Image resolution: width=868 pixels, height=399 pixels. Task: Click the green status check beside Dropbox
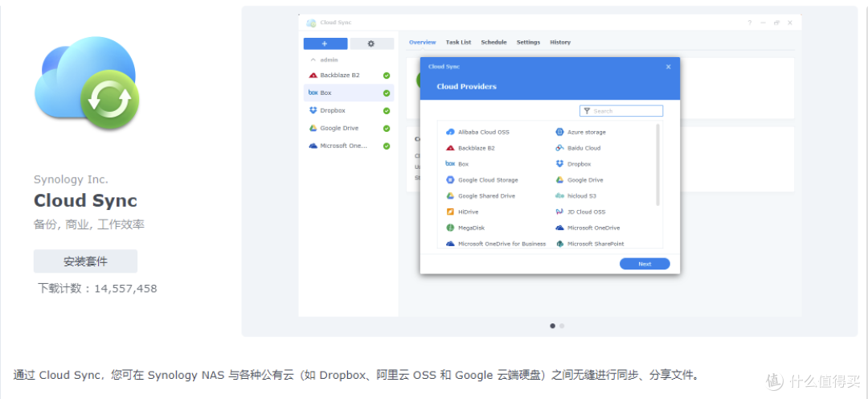click(x=387, y=111)
